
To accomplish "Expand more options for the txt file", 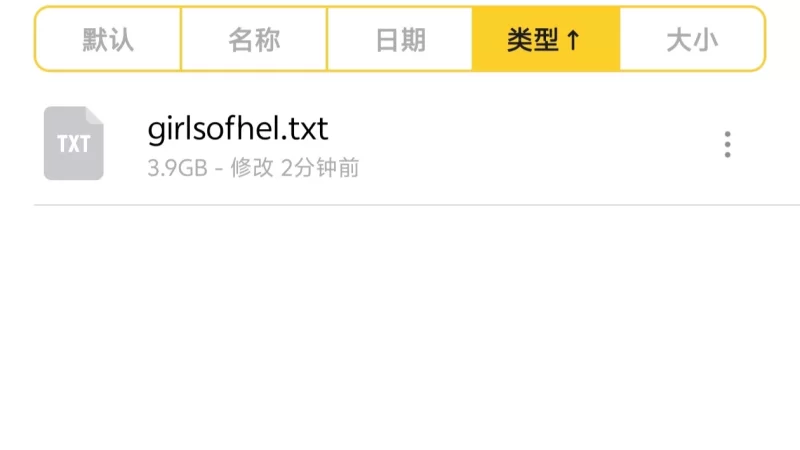I will pyautogui.click(x=727, y=144).
